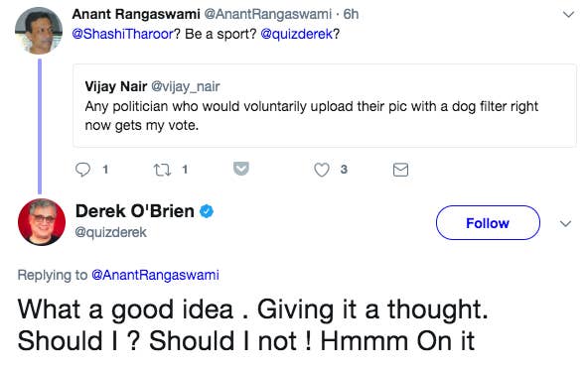This screenshot has height=370, width=588.
Task: Open the @ShashiTharoor mention link
Action: click(x=122, y=34)
